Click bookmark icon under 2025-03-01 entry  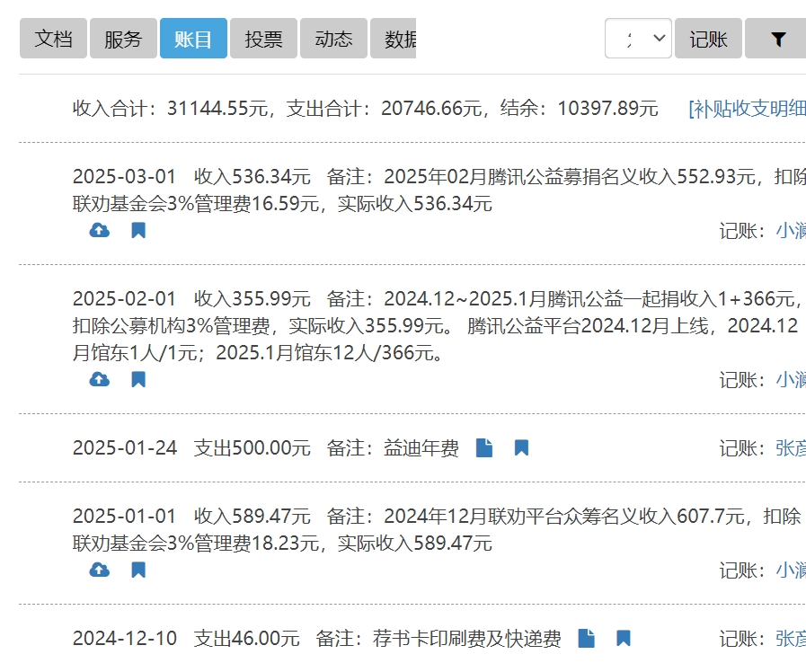click(138, 231)
